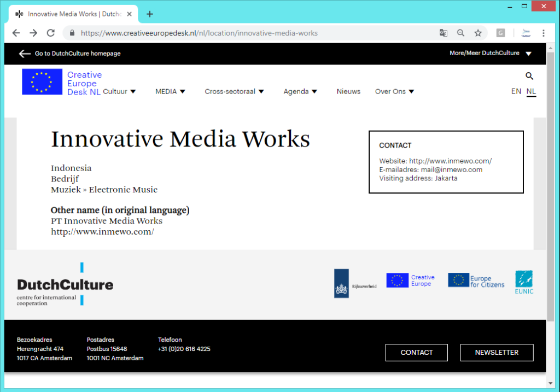Select the NL language option
Image resolution: width=560 pixels, height=392 pixels.
point(531,91)
